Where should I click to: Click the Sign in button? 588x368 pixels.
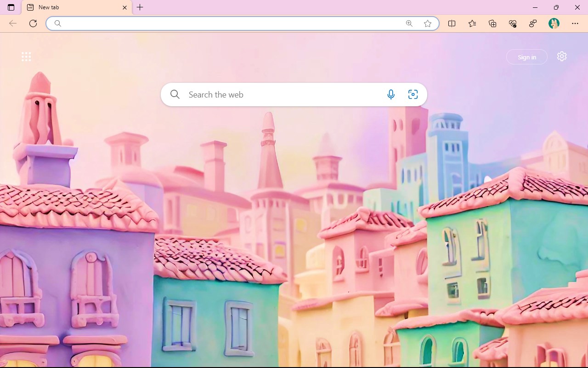click(527, 57)
